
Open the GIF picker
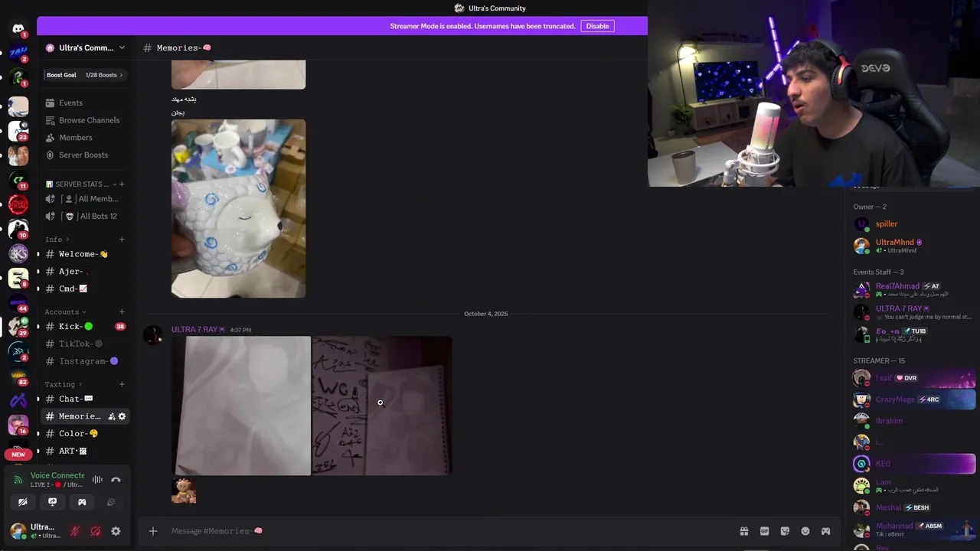764,531
